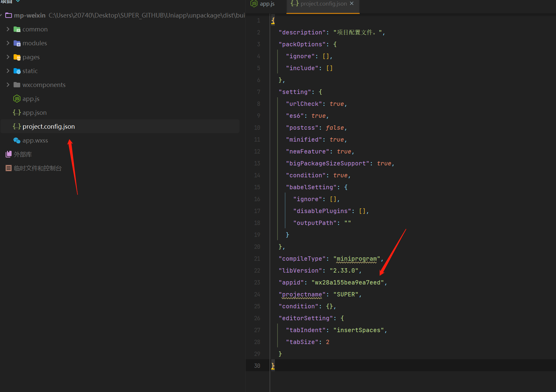This screenshot has height=392, width=556.
Task: Click the 临时文件和控制台 console icon
Action: coord(8,168)
